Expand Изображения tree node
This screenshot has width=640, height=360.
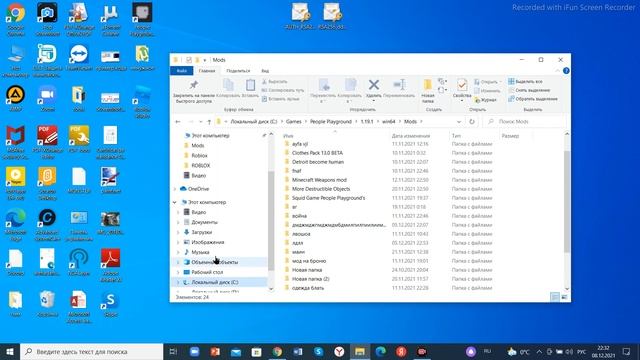pos(178,242)
